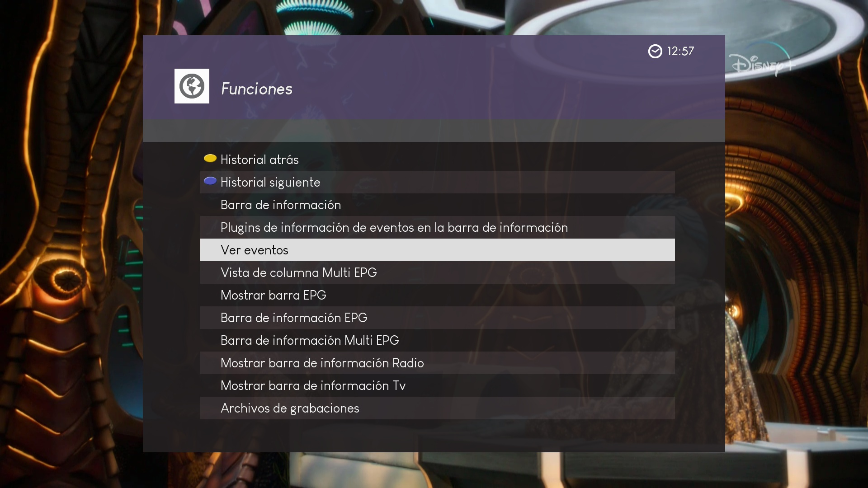Choose Barra de información option
The image size is (868, 488).
click(438, 205)
